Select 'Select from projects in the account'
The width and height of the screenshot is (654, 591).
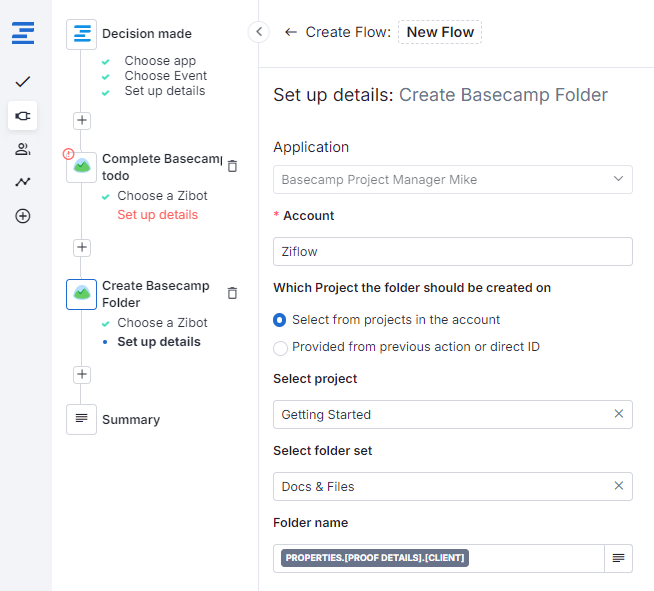pos(280,320)
